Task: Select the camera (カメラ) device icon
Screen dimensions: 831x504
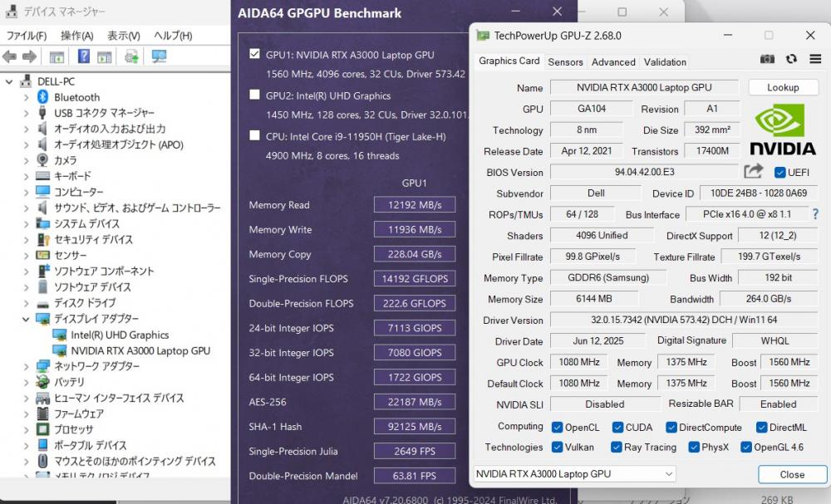Action: click(42, 160)
